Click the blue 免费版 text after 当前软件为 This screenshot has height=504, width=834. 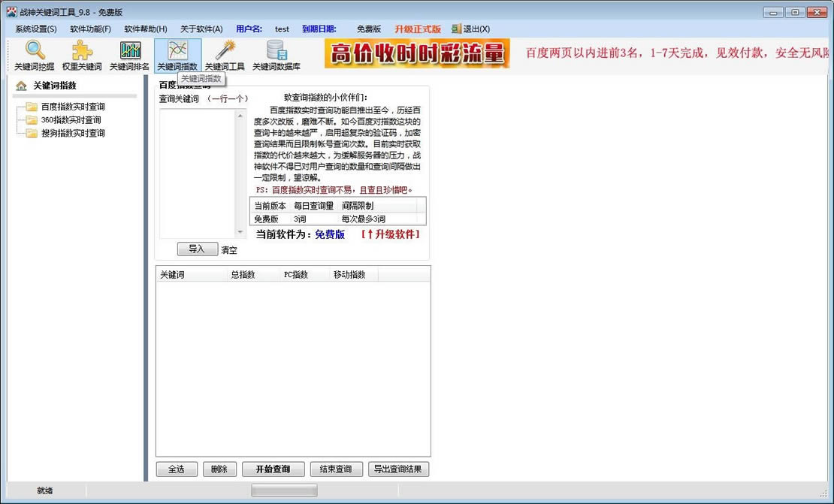click(330, 234)
